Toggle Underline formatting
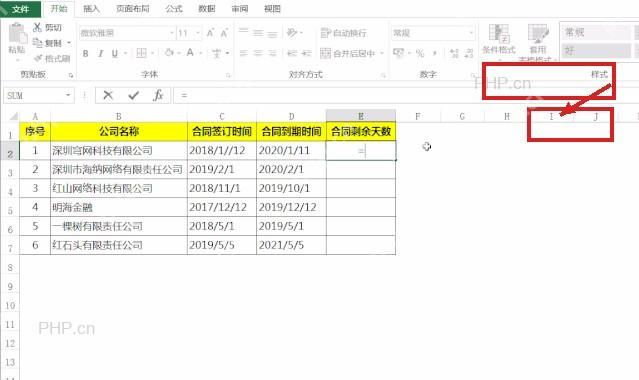This screenshot has height=380, width=639. (115, 53)
